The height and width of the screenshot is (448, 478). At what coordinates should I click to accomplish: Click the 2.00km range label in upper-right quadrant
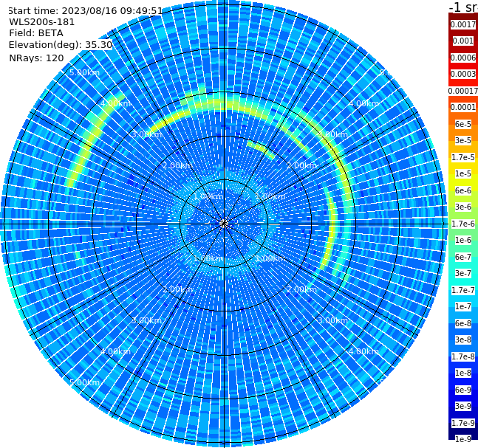point(301,165)
